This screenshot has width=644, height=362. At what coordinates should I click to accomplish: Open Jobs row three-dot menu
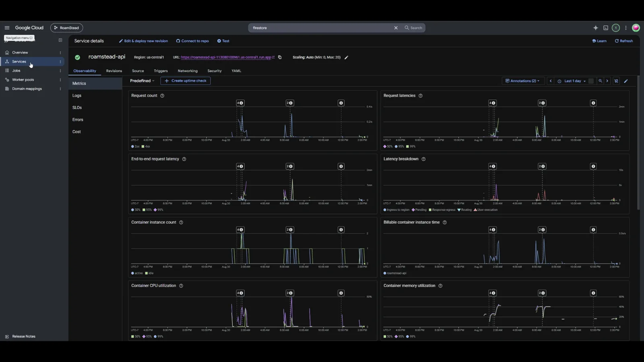(60, 71)
